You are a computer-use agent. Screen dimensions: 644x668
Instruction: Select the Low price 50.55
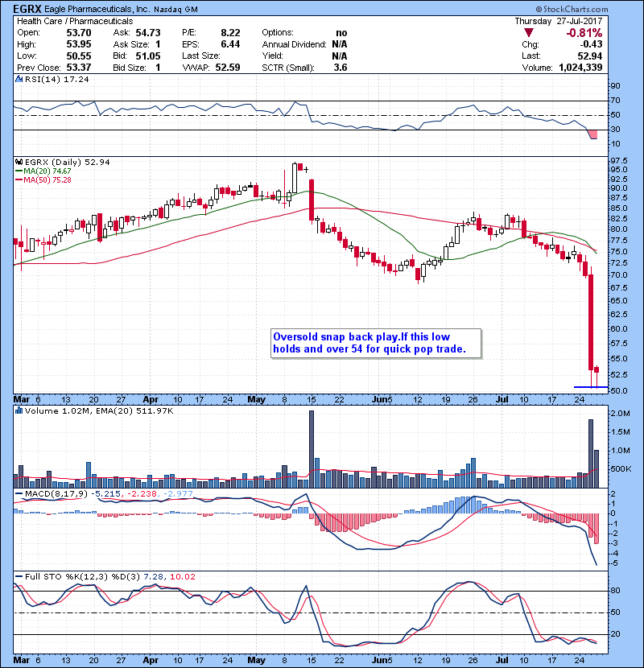[x=79, y=56]
